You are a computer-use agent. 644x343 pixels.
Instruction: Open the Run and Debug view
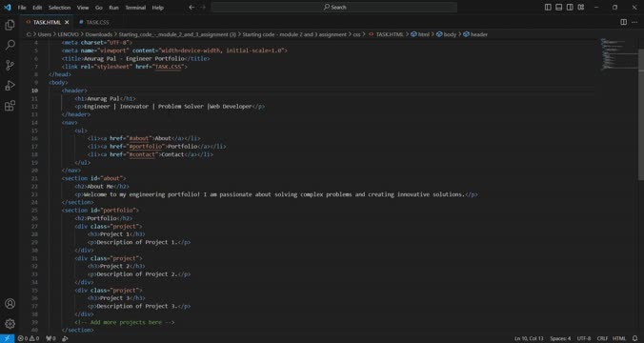(x=10, y=85)
